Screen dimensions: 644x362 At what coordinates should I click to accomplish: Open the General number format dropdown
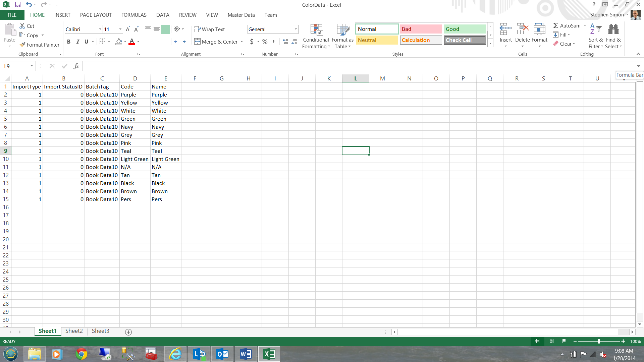click(x=296, y=29)
